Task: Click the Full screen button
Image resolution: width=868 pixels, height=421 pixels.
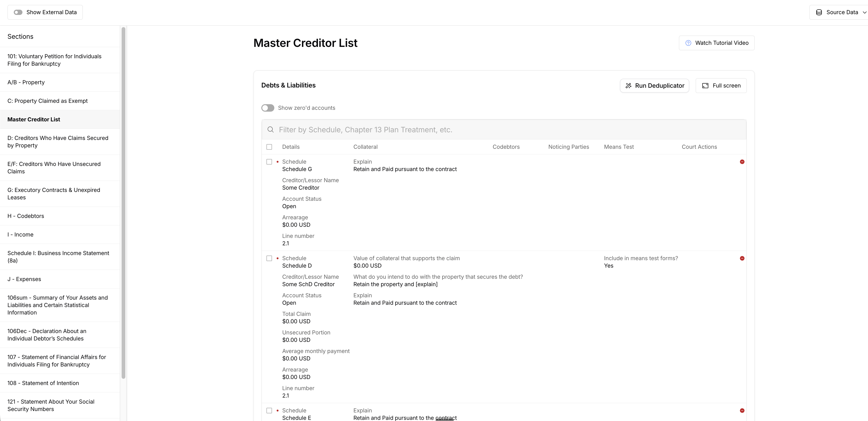Action: pos(721,86)
